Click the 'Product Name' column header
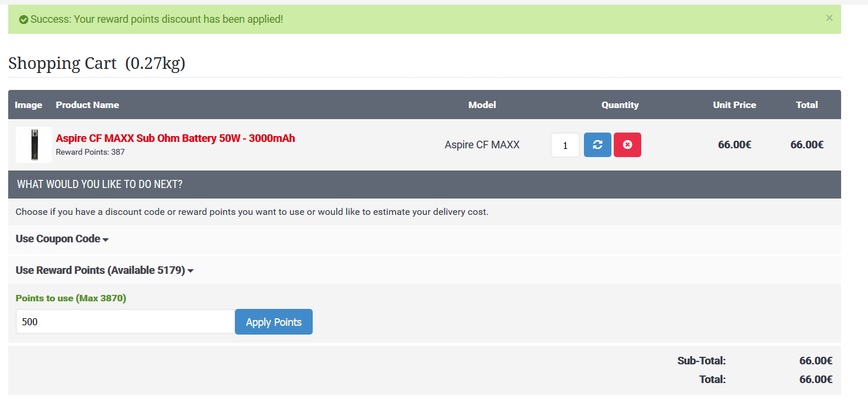868x407 pixels. [88, 105]
